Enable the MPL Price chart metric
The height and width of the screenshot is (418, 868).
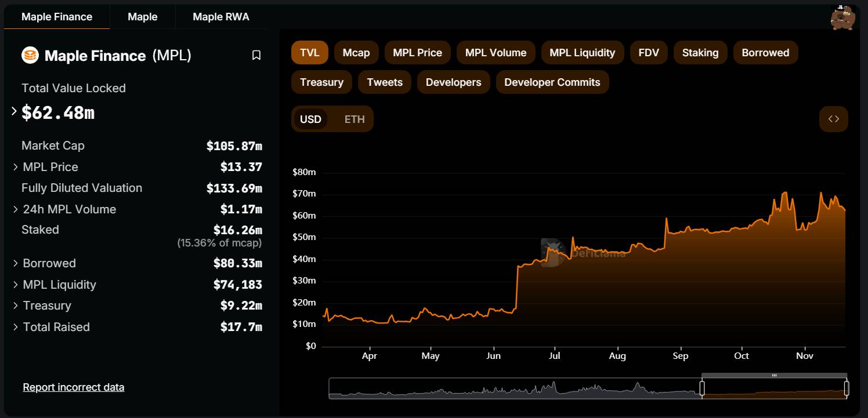click(418, 53)
